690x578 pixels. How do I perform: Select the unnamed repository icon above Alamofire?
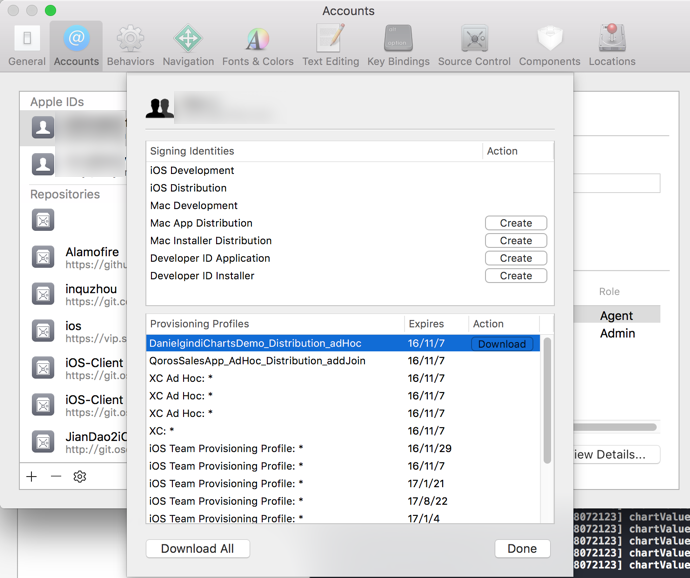43,220
